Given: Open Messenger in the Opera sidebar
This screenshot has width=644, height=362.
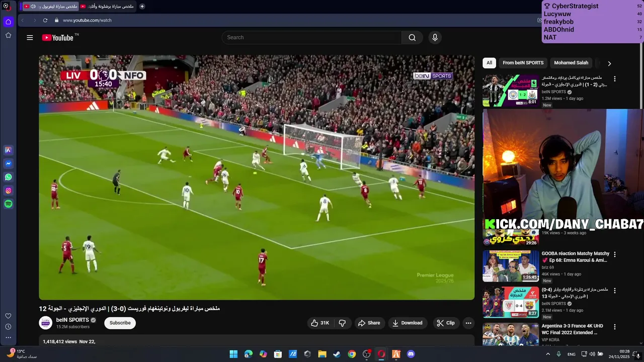Looking at the screenshot, I should tap(8, 163).
